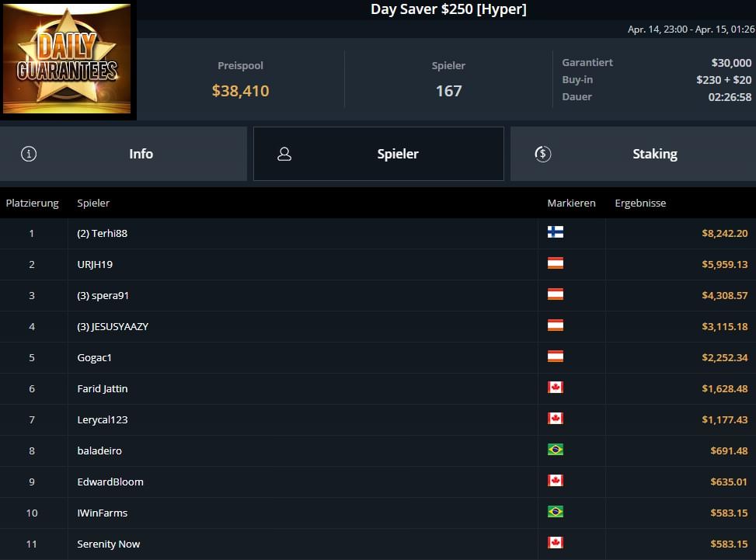Screen dimensions: 756x560
Task: Click the Canada flag for Serenity Now
Action: pyautogui.click(x=555, y=543)
